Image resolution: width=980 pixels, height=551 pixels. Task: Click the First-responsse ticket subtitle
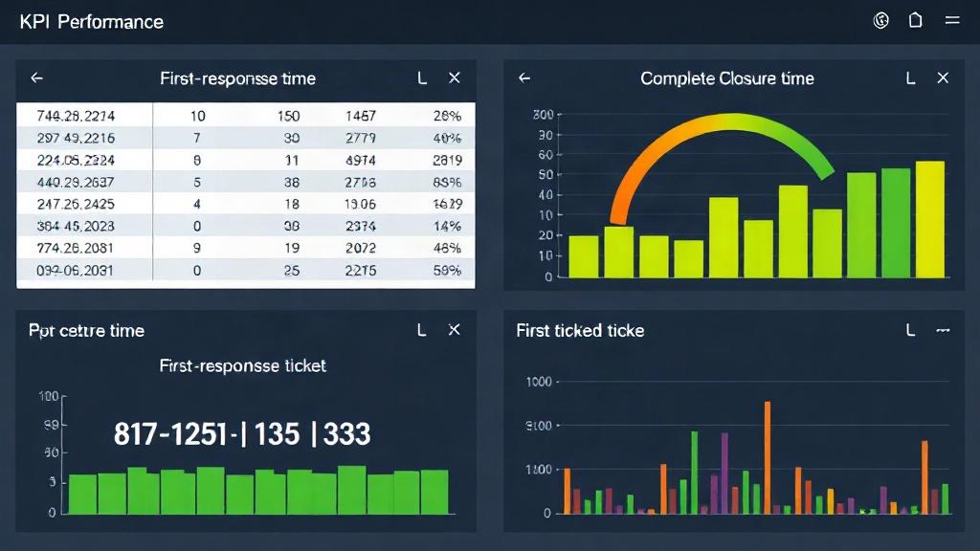coord(242,365)
